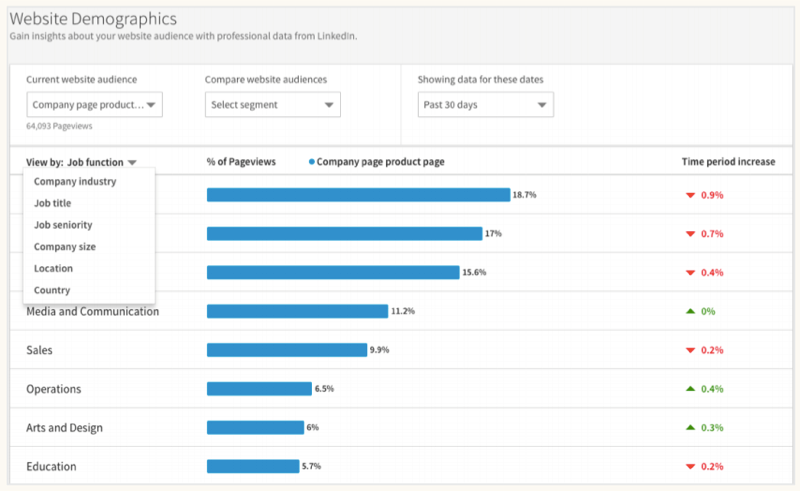Click the Sales 9.9% bar
This screenshot has height=491, width=800.
click(287, 350)
